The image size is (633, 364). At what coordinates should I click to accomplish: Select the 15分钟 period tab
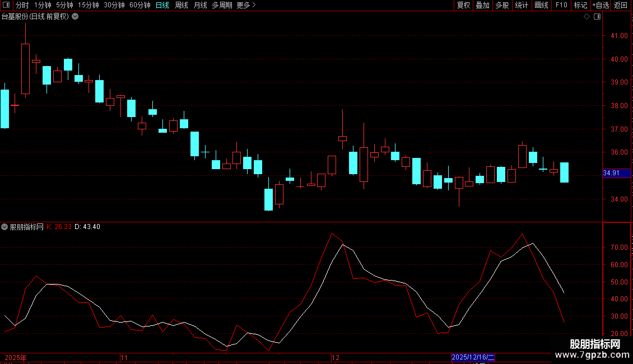click(89, 5)
